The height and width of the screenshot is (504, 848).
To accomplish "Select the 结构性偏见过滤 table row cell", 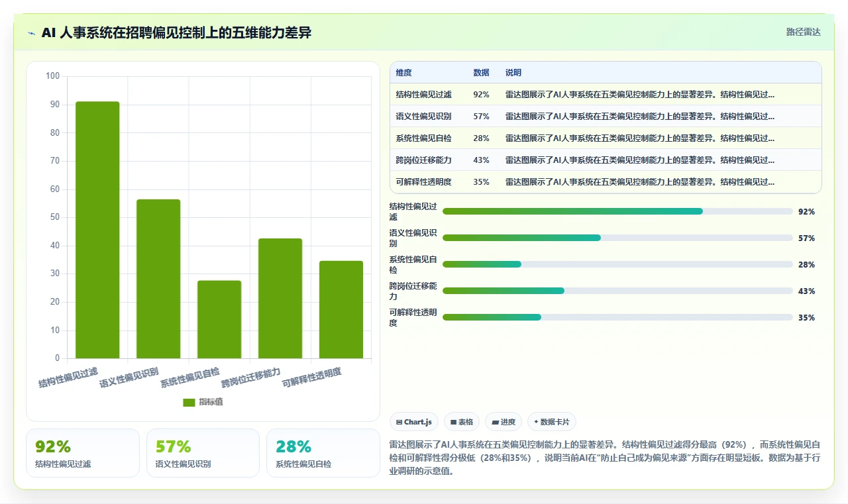I will pos(423,95).
